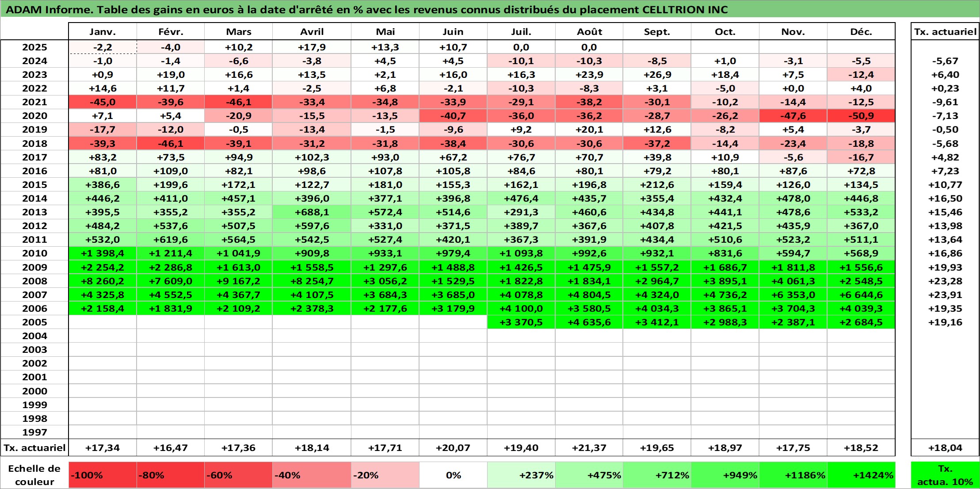
Task: Select the +478,0 cell in 2014 Nov.
Action: 793,199
